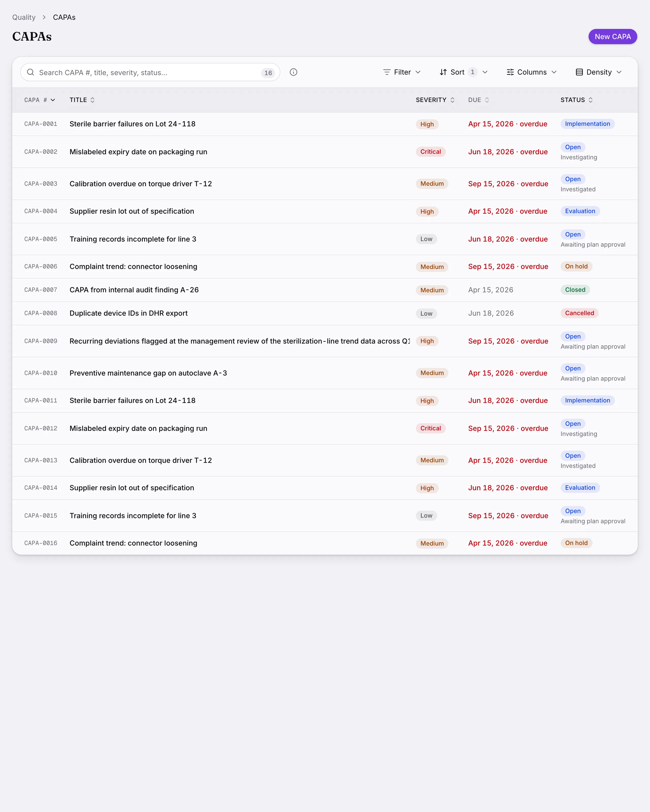Sort by Title column arrows icon
Viewport: 650px width, 812px height.
click(x=92, y=100)
